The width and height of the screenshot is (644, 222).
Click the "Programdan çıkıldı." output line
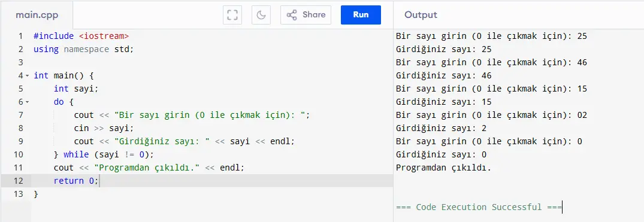(443, 168)
